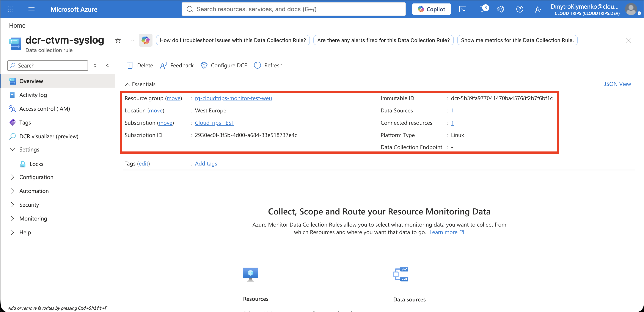Open the JSON View link

coord(617,84)
